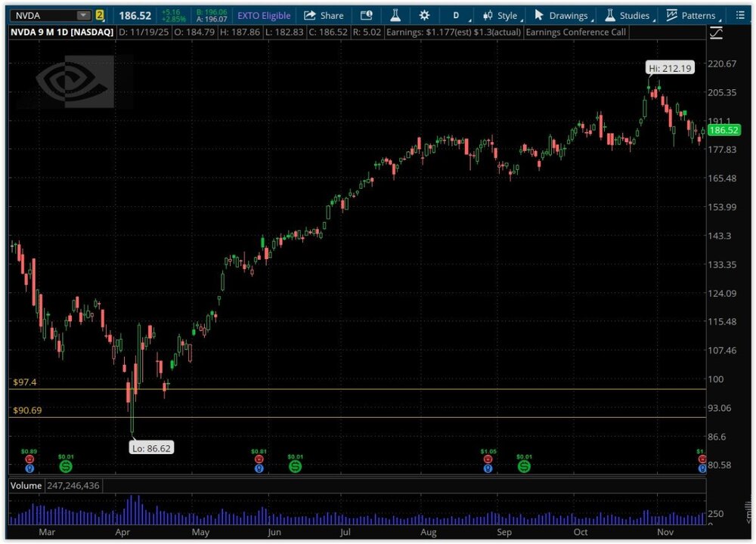Click the hamburger list icon after Patterns
Image resolution: width=756 pixels, height=544 pixels.
click(739, 15)
